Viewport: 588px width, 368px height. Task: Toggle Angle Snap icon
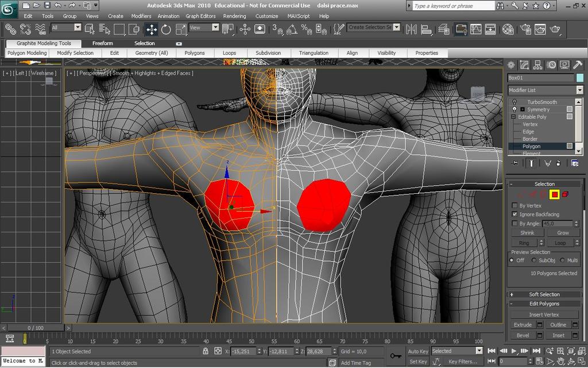tap(292, 29)
